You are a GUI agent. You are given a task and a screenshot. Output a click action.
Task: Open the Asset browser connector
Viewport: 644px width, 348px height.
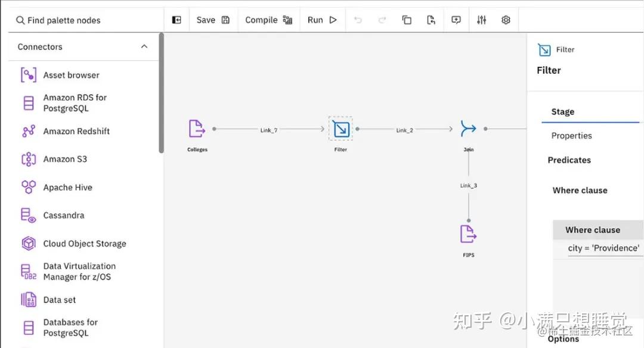tap(70, 74)
